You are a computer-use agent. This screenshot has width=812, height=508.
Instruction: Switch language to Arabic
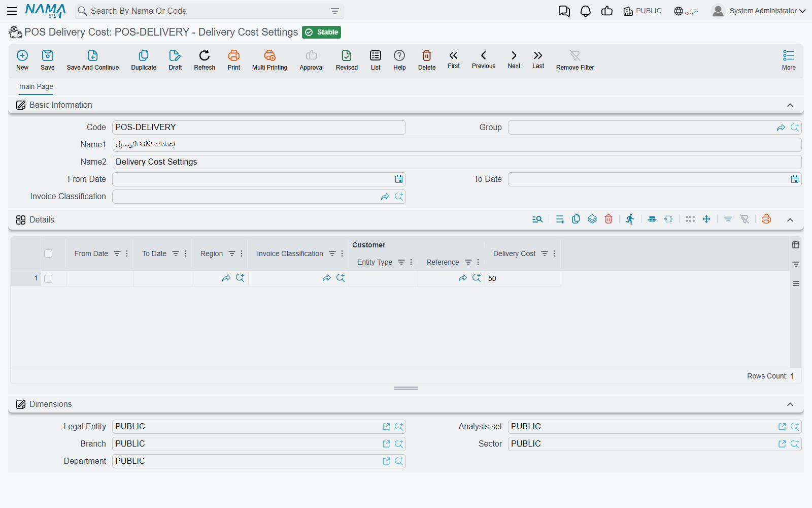click(686, 11)
